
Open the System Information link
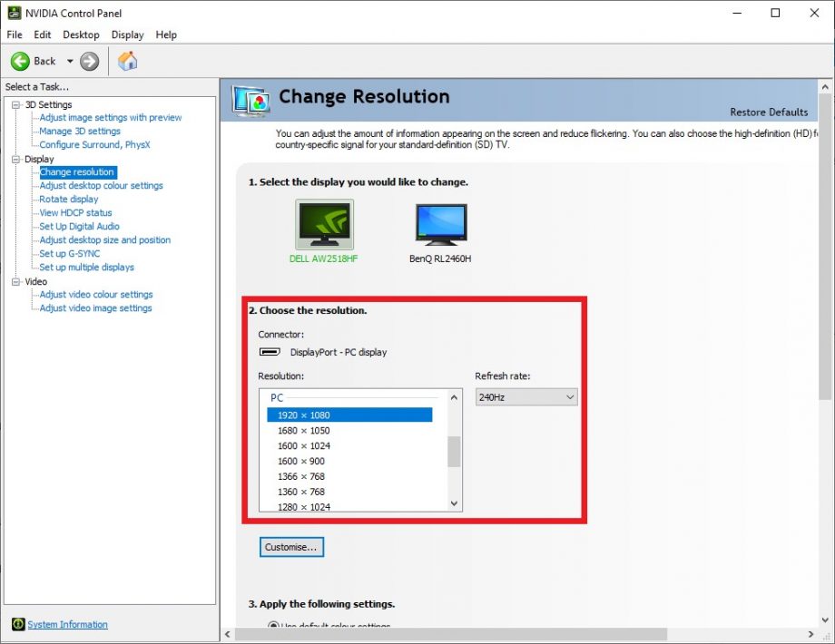[68, 624]
